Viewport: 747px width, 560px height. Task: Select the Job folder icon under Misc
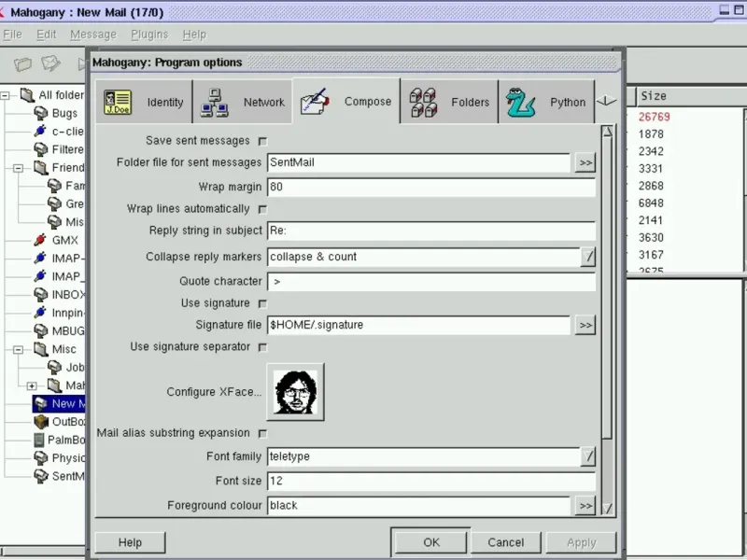(x=54, y=367)
